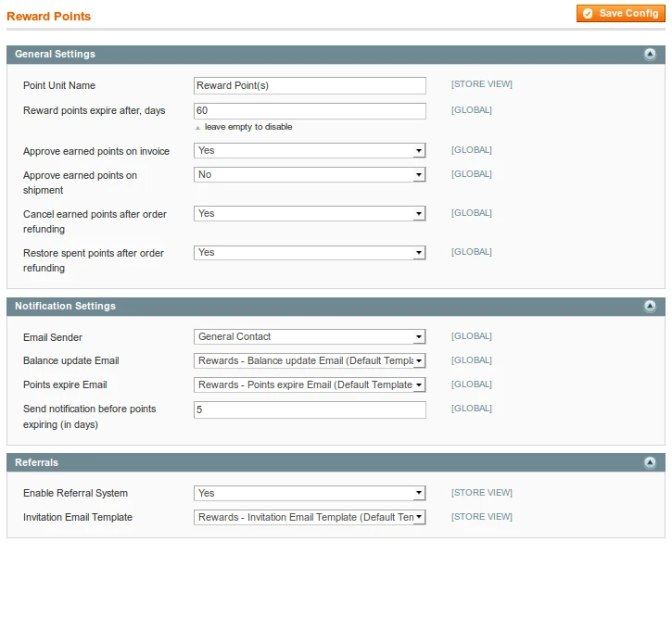Focus the Point Unit Name field
The image size is (672, 630).
(310, 85)
